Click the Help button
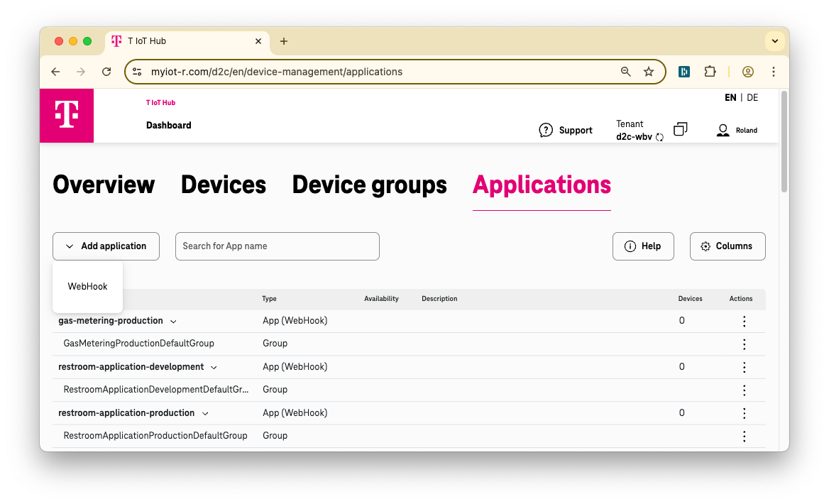Viewport: 829px width, 504px height. pyautogui.click(x=643, y=246)
